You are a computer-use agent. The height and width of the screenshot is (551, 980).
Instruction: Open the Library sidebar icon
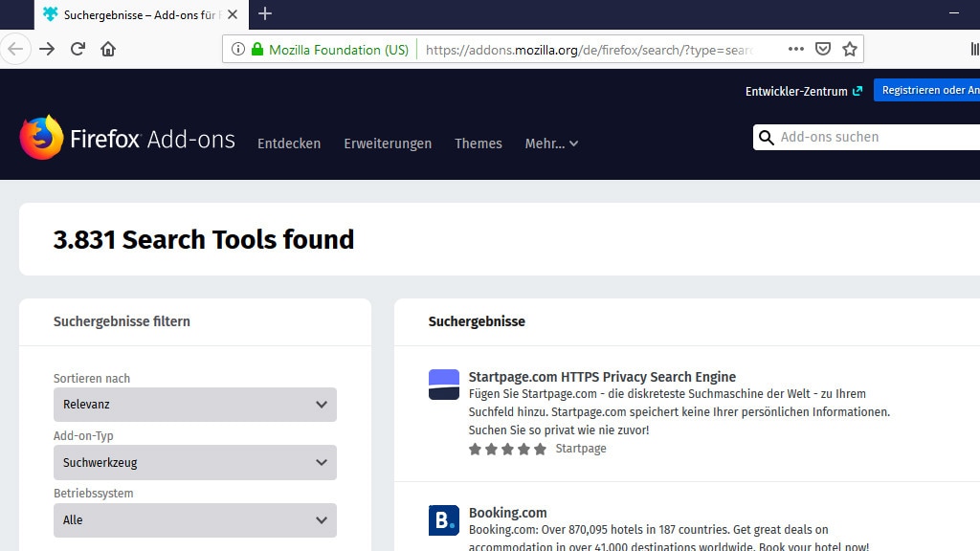point(974,49)
